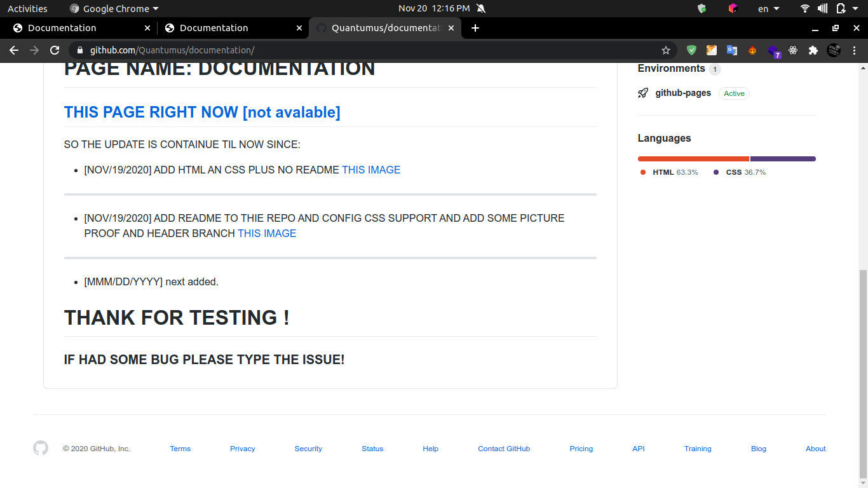Open the Extensions puzzle piece menu

[x=813, y=50]
